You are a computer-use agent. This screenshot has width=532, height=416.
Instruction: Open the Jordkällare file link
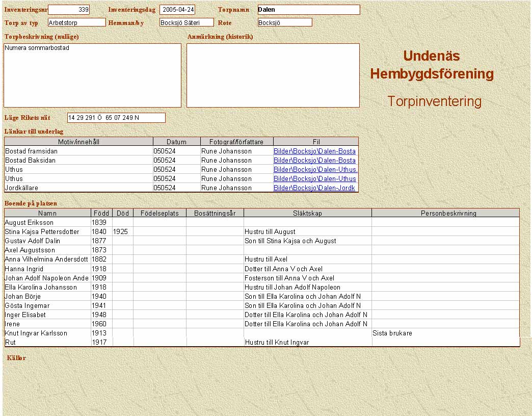point(314,188)
